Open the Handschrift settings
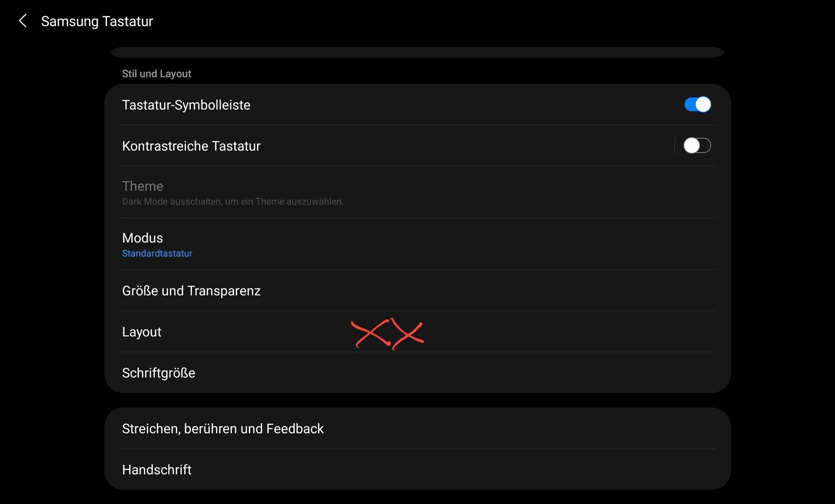 coord(417,469)
